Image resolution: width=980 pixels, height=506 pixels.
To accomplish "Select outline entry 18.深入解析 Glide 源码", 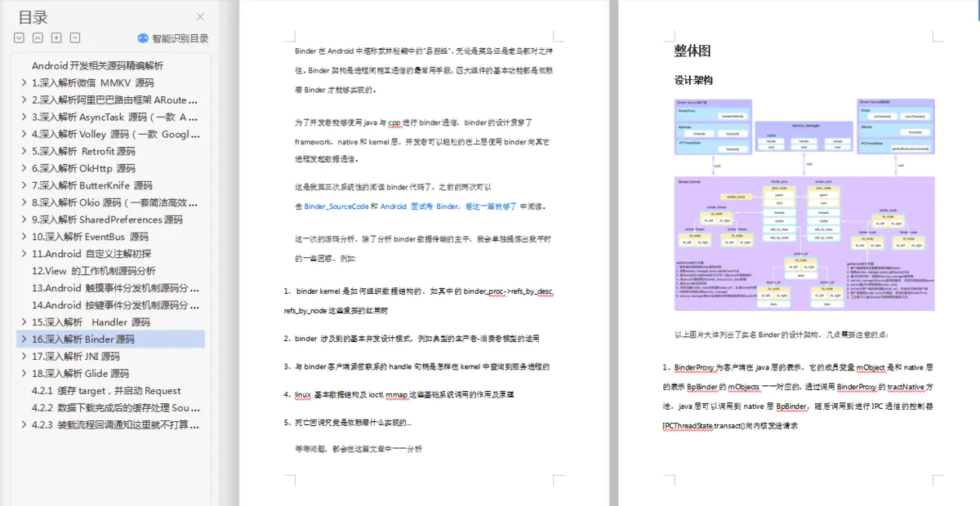I will coord(80,374).
